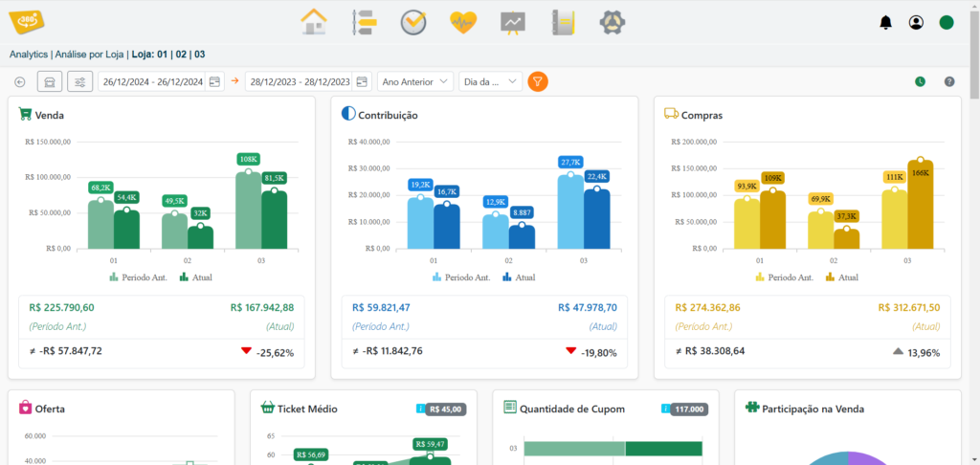
Task: Open the store selection button
Action: pyautogui.click(x=50, y=81)
